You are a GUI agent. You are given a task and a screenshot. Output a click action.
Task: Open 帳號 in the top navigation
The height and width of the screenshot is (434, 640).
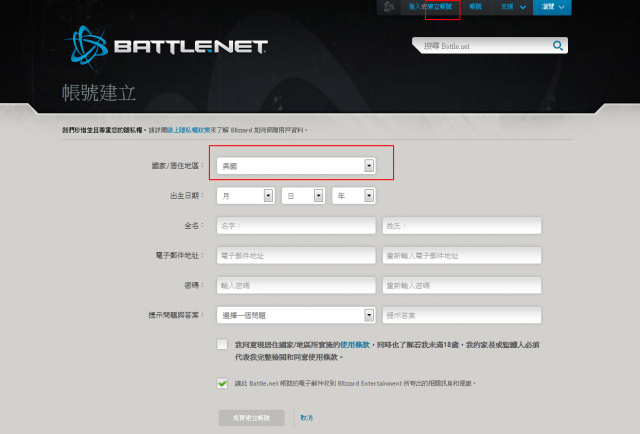tap(476, 7)
